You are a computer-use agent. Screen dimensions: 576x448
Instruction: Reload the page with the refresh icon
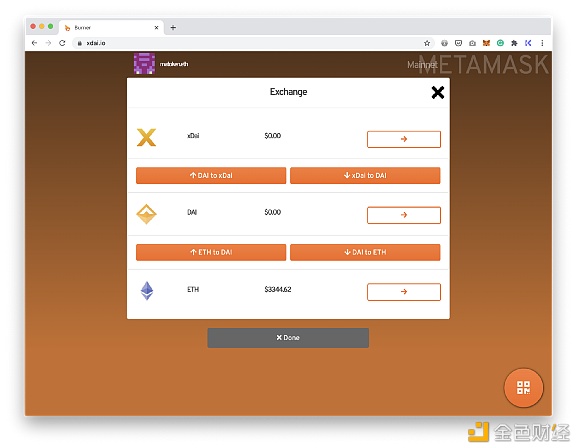(62, 43)
